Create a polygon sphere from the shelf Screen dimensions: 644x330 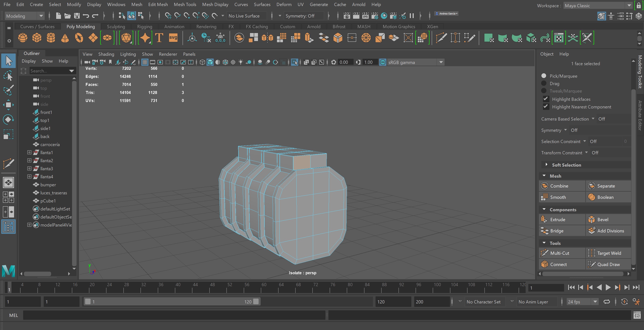coord(23,38)
